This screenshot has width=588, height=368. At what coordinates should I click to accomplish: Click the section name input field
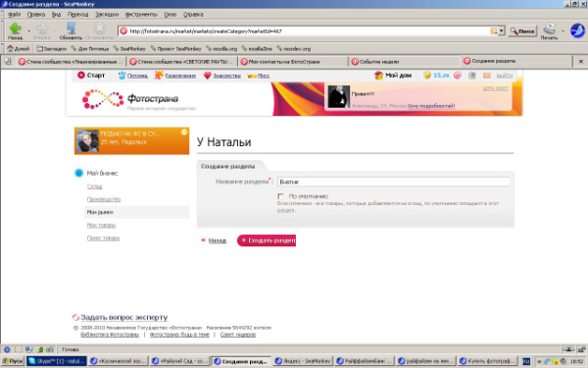tap(393, 182)
